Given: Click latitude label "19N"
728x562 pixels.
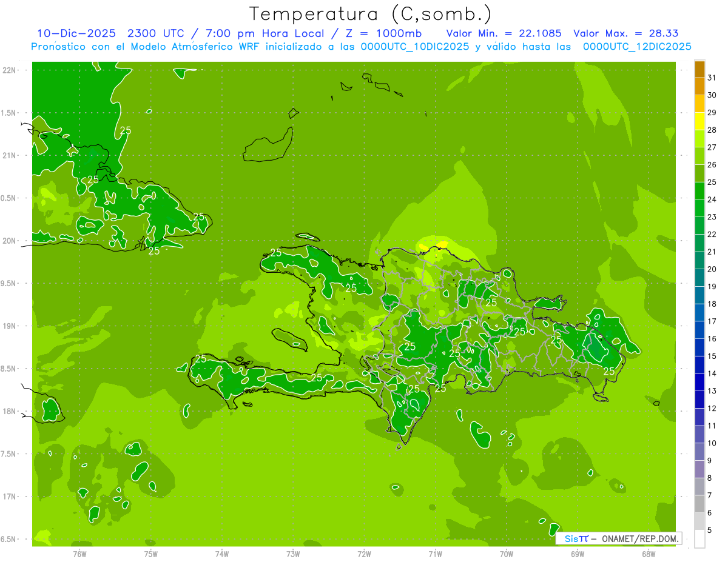Looking at the screenshot, I should point(8,326).
